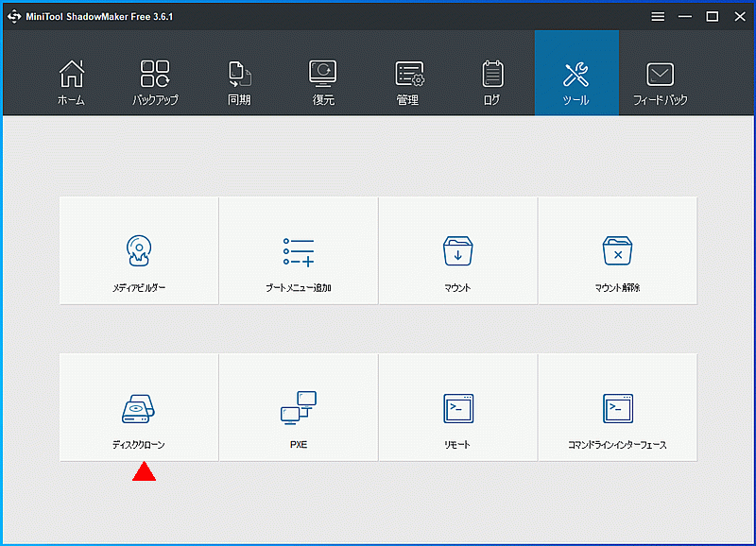756x546 pixels.
Task: Select the ツール tools tab
Action: tap(576, 73)
